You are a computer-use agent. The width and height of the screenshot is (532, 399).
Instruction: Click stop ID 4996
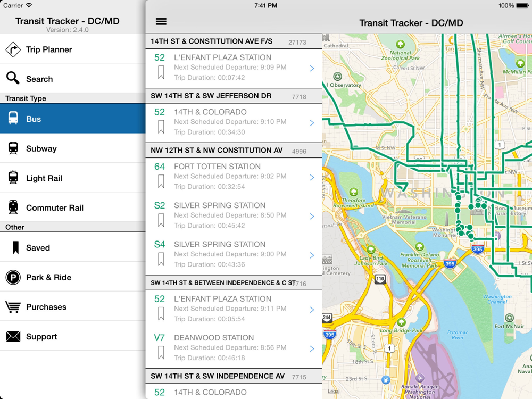coord(299,151)
